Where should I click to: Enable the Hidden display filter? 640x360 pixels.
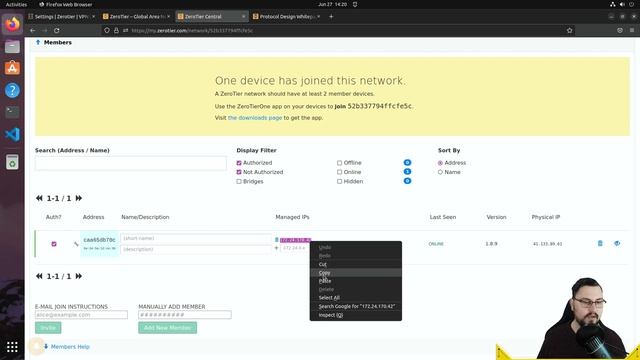339,182
